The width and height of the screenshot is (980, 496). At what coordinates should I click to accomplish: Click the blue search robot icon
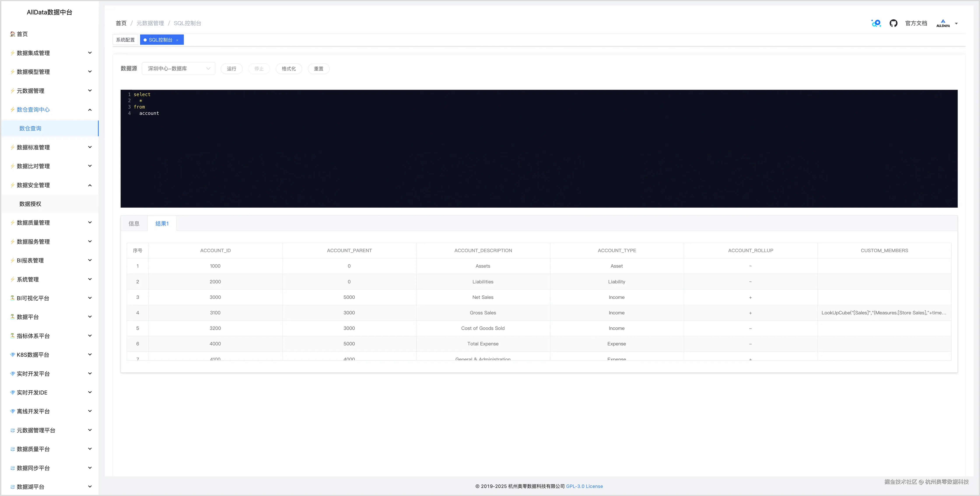(876, 23)
